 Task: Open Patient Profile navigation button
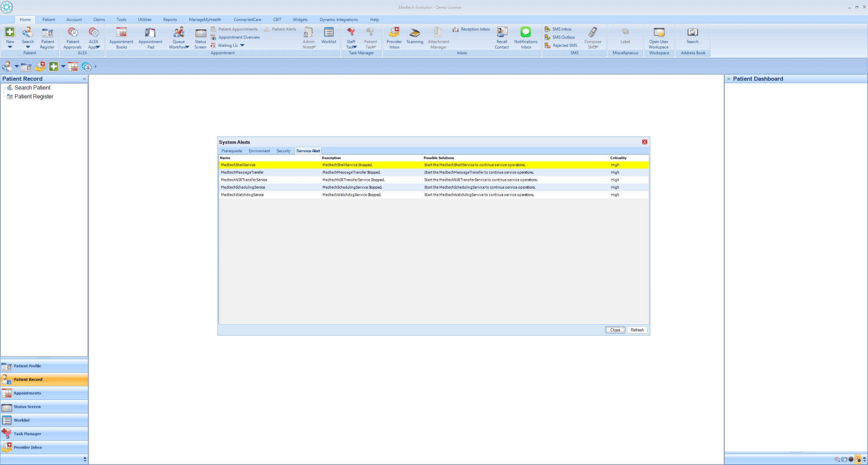(44, 366)
